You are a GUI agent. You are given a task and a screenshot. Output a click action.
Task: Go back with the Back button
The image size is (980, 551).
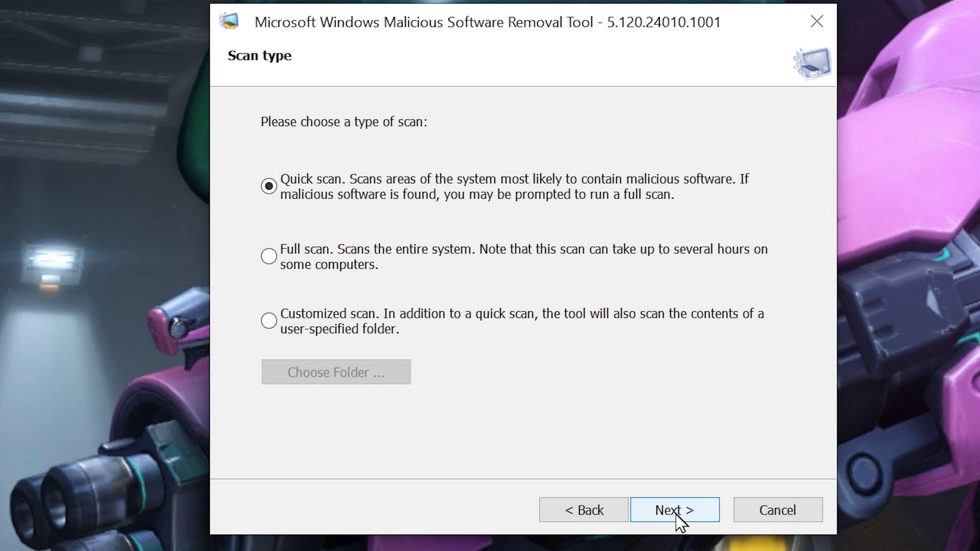tap(584, 510)
